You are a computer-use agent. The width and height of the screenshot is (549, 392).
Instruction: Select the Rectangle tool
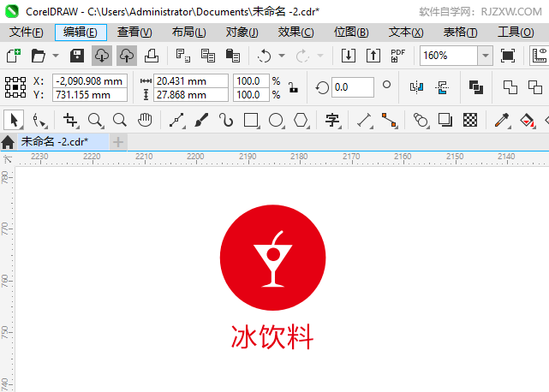coord(252,120)
